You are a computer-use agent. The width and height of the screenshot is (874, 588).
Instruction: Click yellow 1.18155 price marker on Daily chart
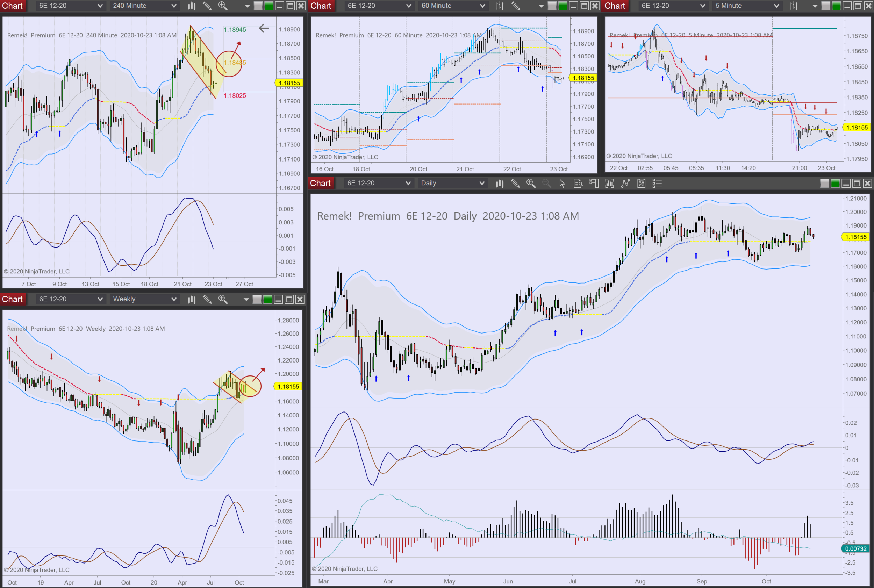click(856, 237)
